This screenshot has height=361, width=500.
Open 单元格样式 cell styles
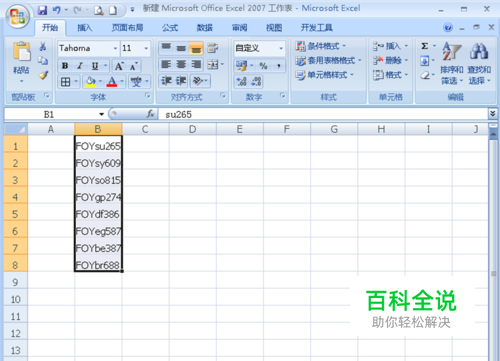pos(324,75)
